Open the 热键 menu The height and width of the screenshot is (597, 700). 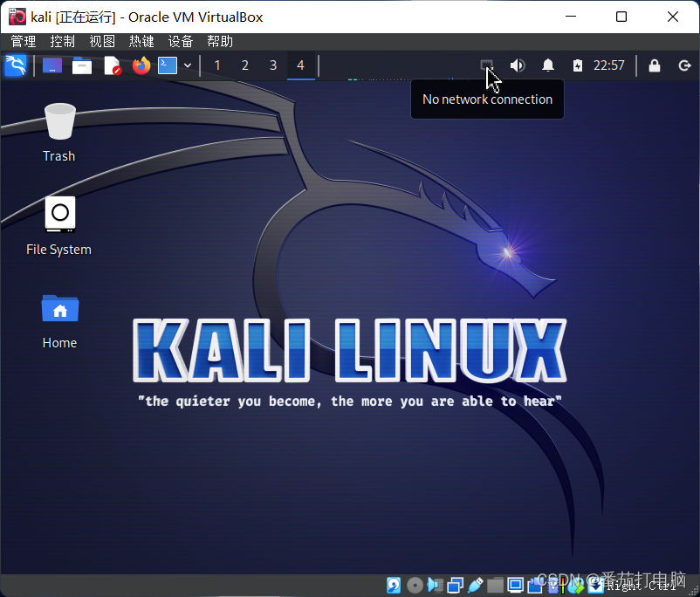click(x=141, y=42)
